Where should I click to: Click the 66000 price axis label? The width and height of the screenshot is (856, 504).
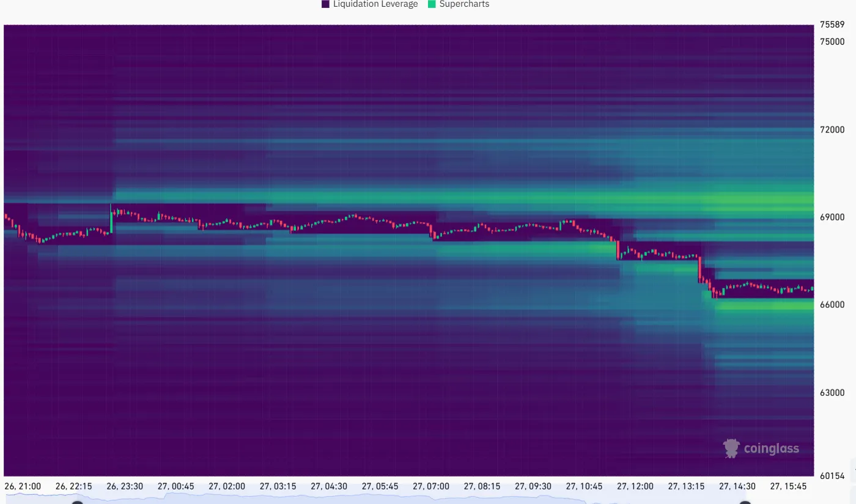832,305
